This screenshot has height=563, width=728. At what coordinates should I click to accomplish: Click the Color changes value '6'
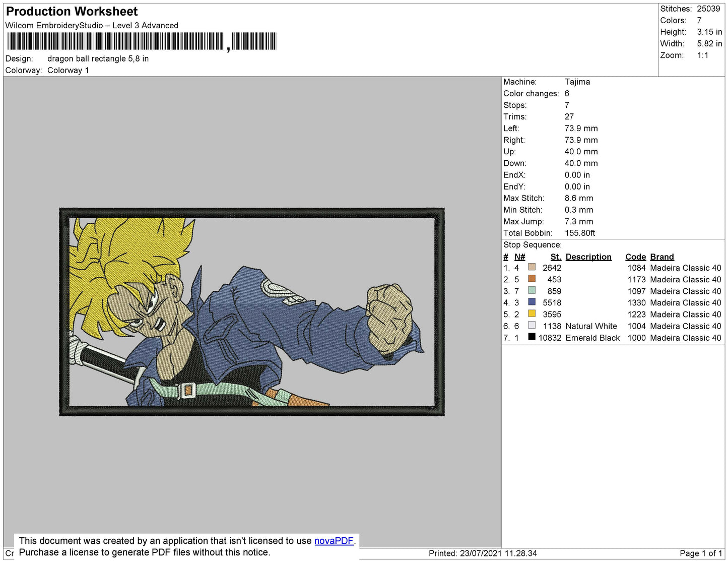567,94
